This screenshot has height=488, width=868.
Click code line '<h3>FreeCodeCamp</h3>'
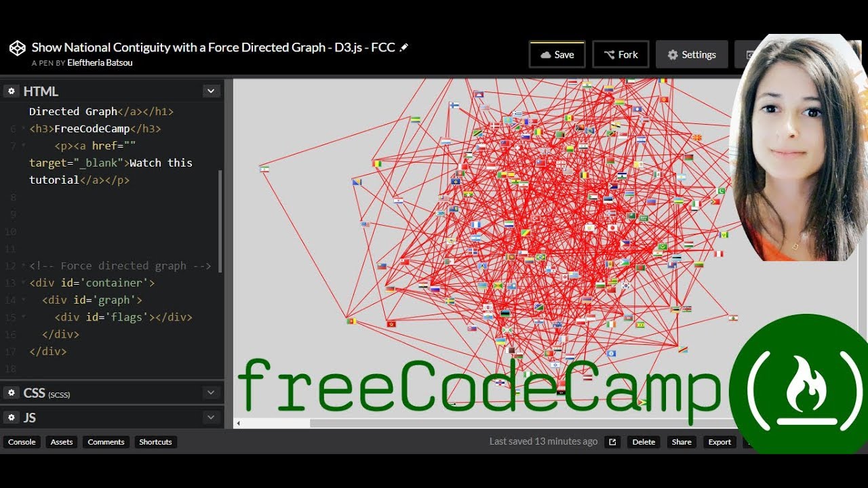pyautogui.click(x=95, y=129)
